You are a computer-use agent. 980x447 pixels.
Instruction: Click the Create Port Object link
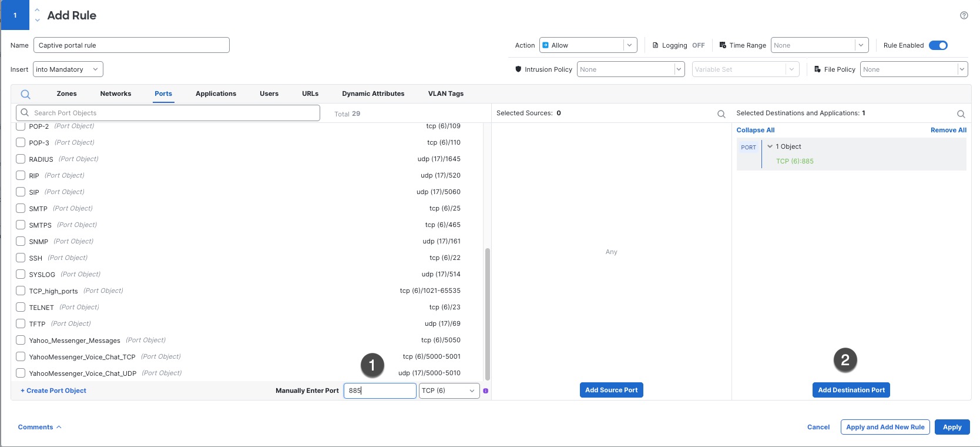click(x=53, y=391)
